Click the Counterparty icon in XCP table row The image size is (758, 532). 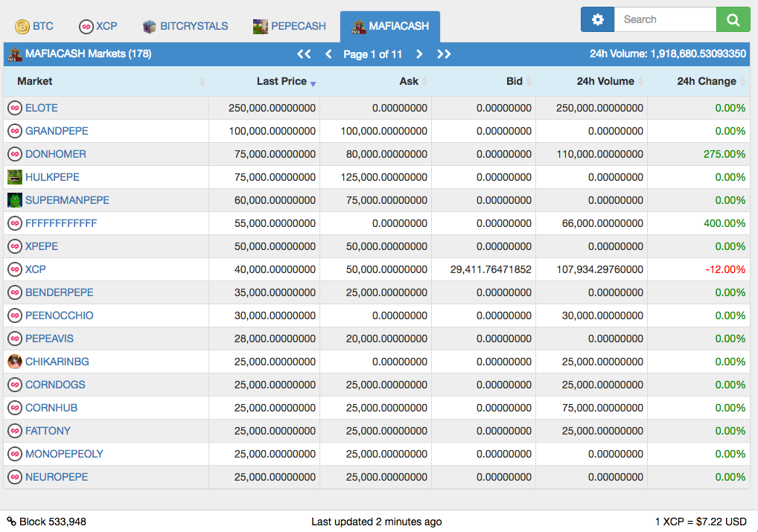(14, 269)
